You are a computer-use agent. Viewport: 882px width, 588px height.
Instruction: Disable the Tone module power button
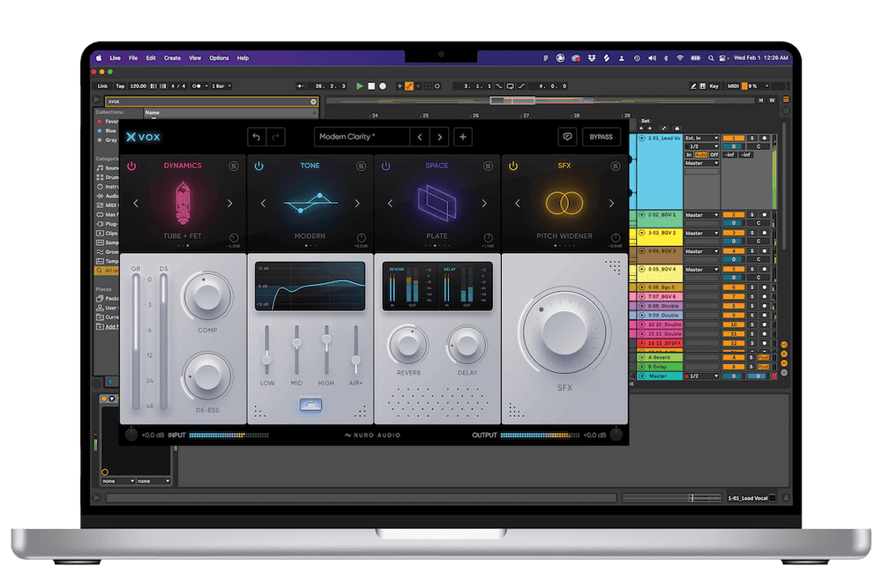coord(259,166)
